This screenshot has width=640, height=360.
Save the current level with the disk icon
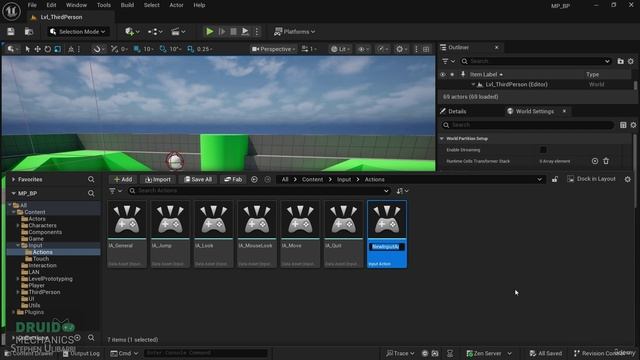(x=11, y=31)
